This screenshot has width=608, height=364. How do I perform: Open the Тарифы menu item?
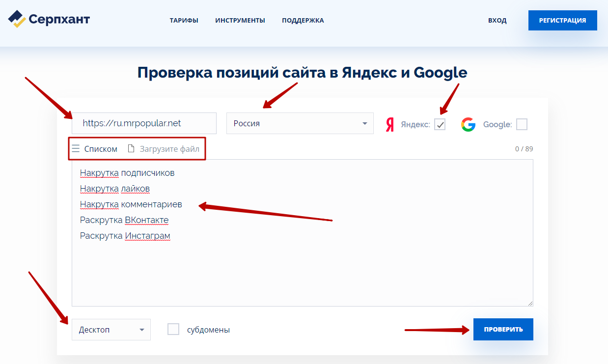[x=184, y=21]
